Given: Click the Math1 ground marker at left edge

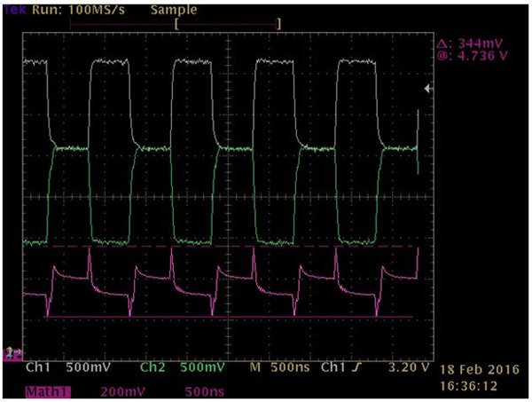Looking at the screenshot, I should 12,354.
